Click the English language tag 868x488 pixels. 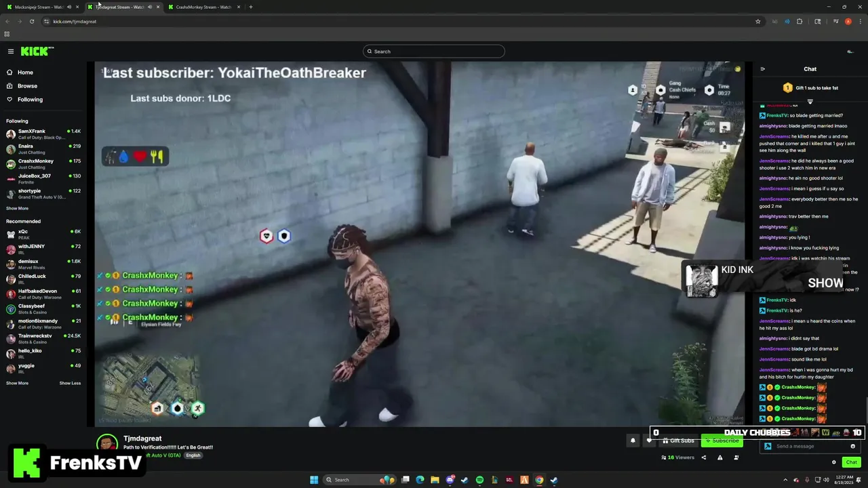point(193,455)
